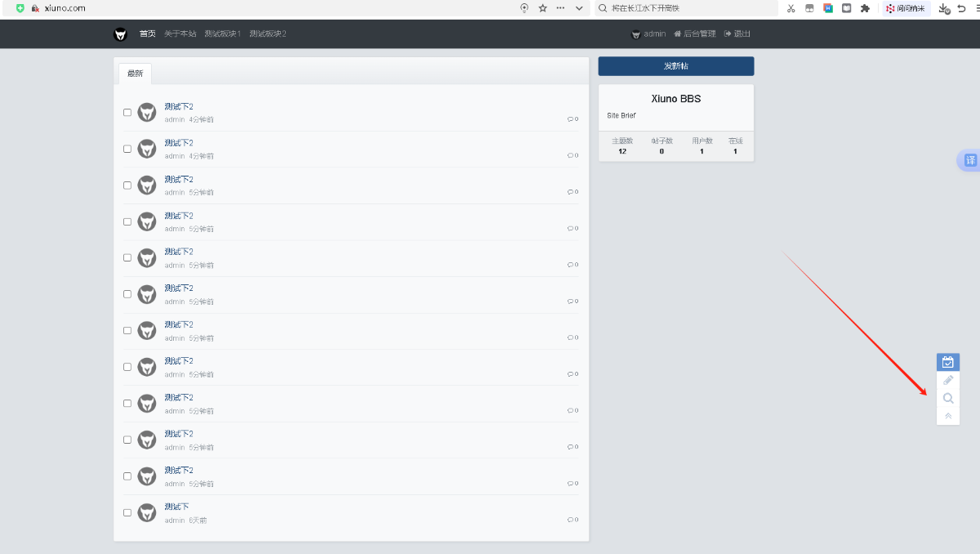The height and width of the screenshot is (554, 980).
Task: Click the blue translate badge on right edge
Action: pyautogui.click(x=969, y=161)
